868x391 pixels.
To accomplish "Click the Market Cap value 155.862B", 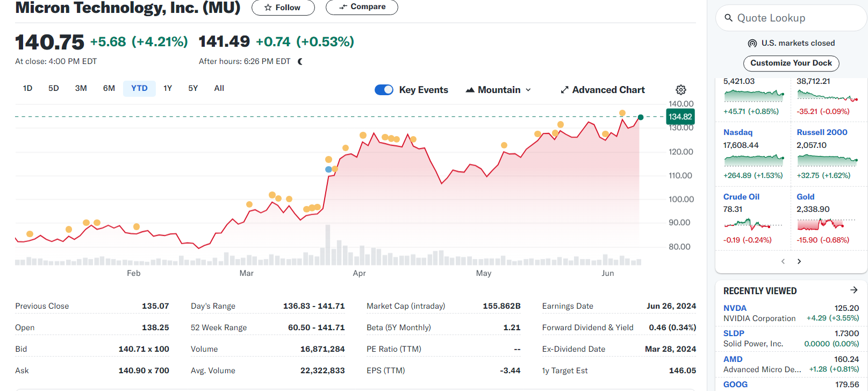I will (x=501, y=306).
